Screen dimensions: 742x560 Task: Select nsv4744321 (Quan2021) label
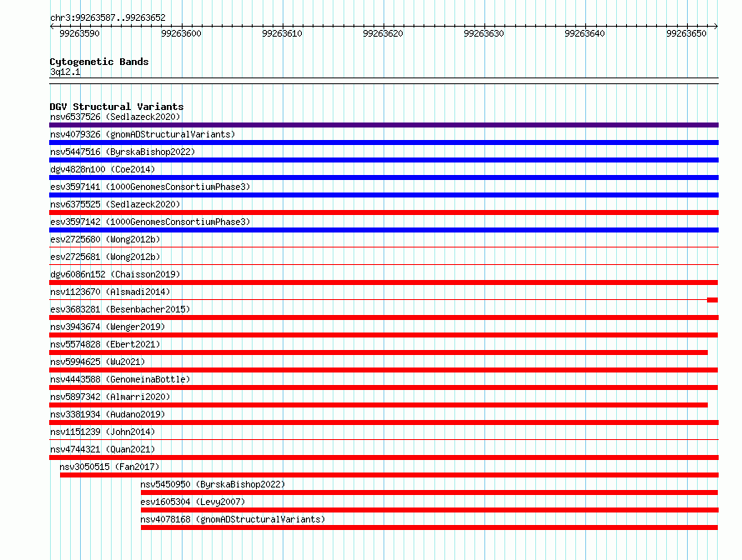(x=103, y=449)
